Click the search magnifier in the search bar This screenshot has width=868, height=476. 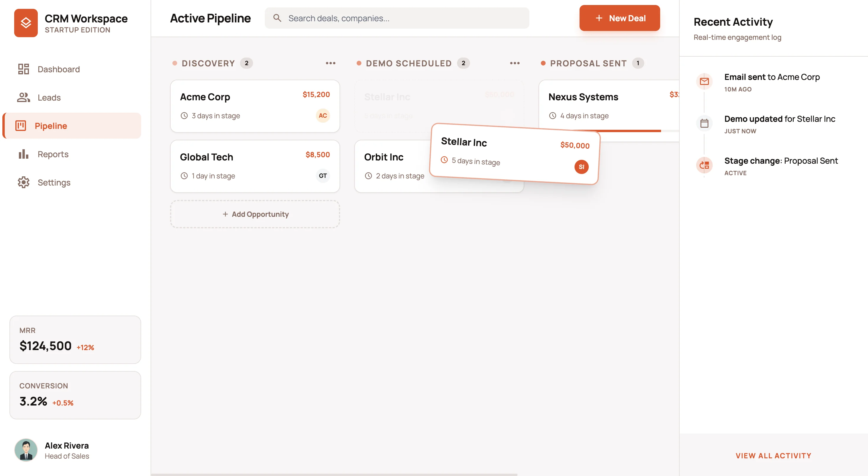point(278,18)
